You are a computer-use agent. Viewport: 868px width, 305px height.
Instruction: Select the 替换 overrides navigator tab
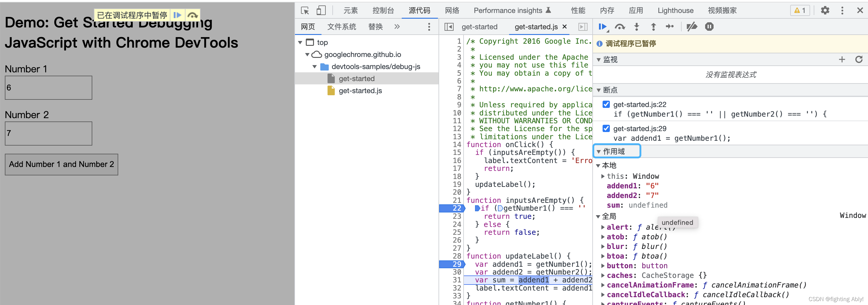pos(375,27)
